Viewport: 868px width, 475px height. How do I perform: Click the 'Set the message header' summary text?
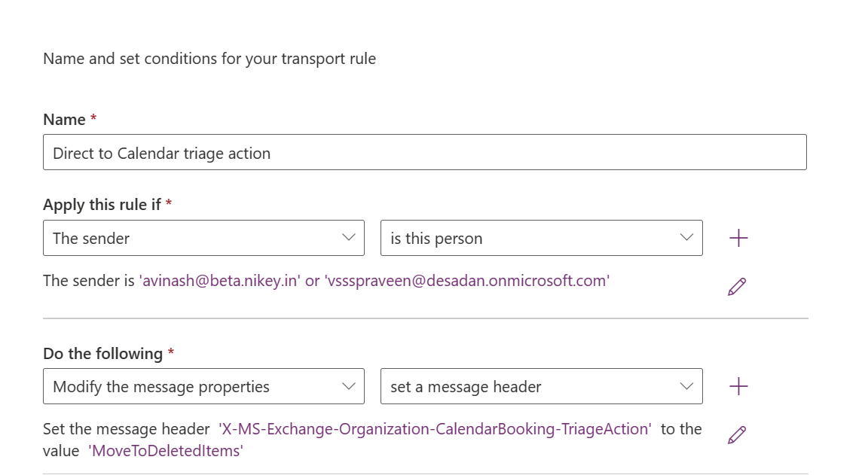126,429
